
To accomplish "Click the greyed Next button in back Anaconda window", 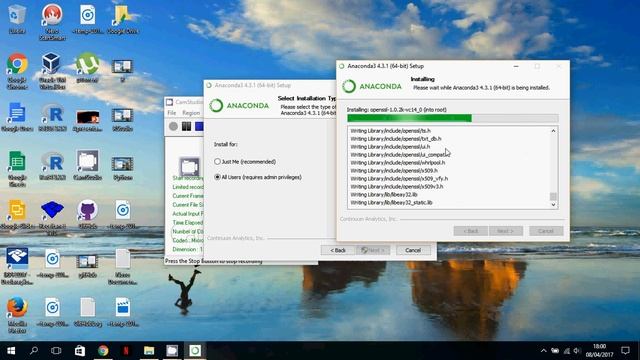I will click(x=373, y=250).
